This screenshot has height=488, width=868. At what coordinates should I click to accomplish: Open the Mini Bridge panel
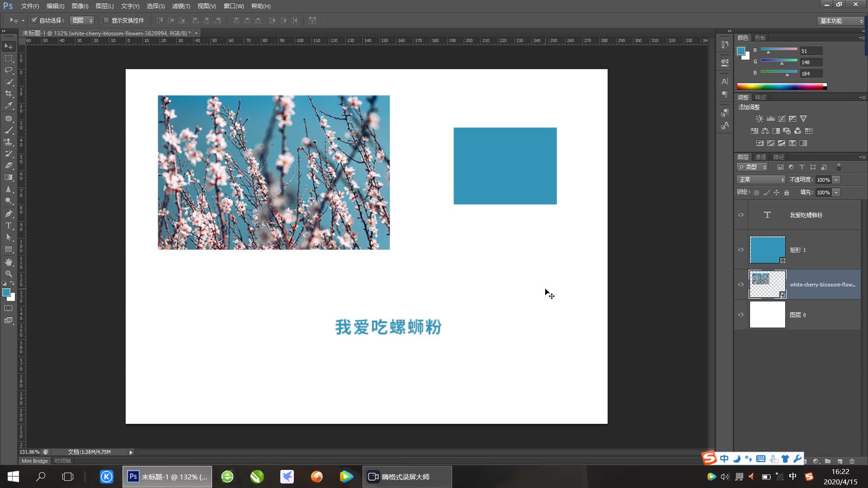tap(35, 461)
